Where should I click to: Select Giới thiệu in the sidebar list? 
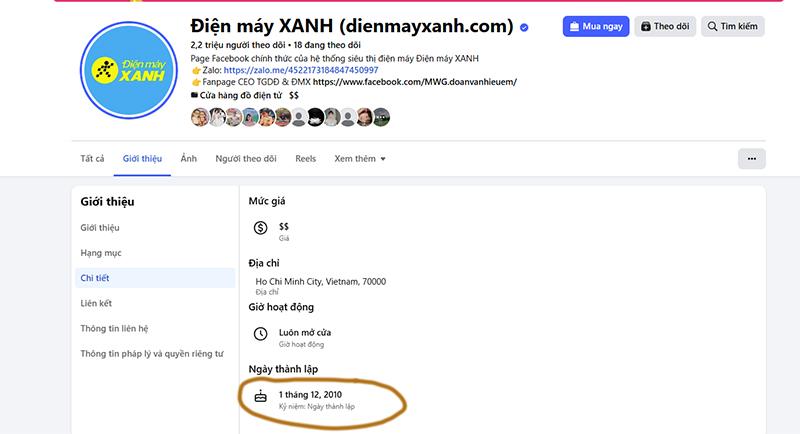click(99, 227)
